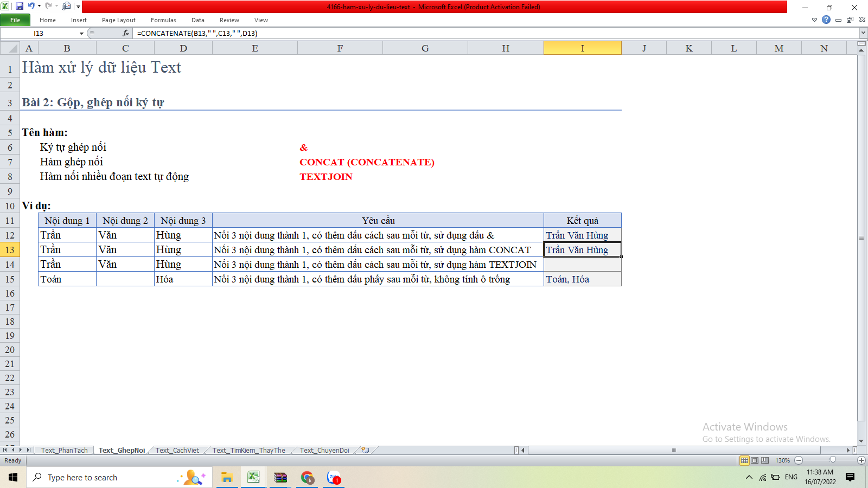The width and height of the screenshot is (868, 488).
Task: Minimize the ribbon with the caret icon
Action: [814, 20]
